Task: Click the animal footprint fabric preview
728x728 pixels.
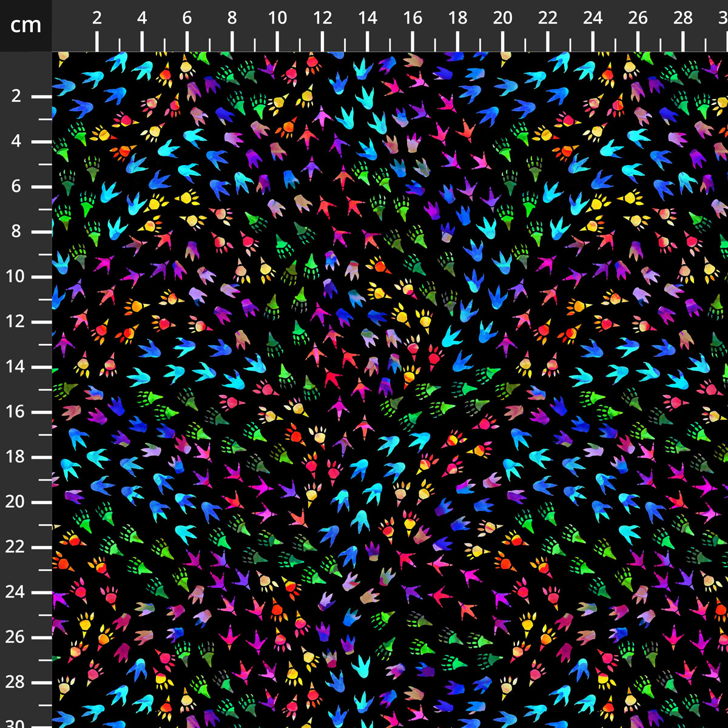Action: pos(390,390)
